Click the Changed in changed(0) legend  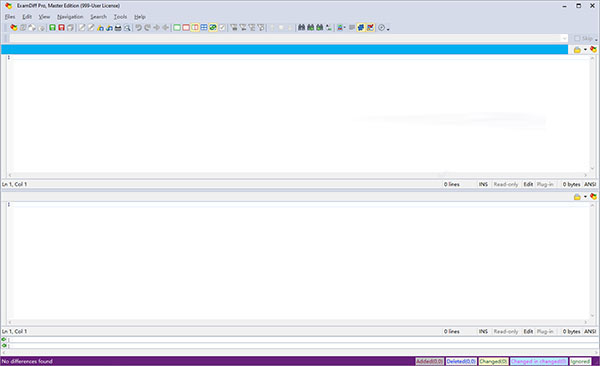[x=538, y=361]
